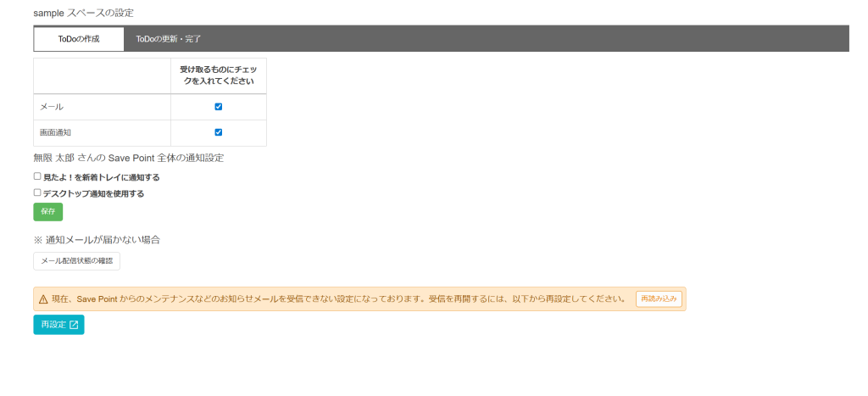
Task: Open メール配信状態の確認
Action: tap(76, 260)
